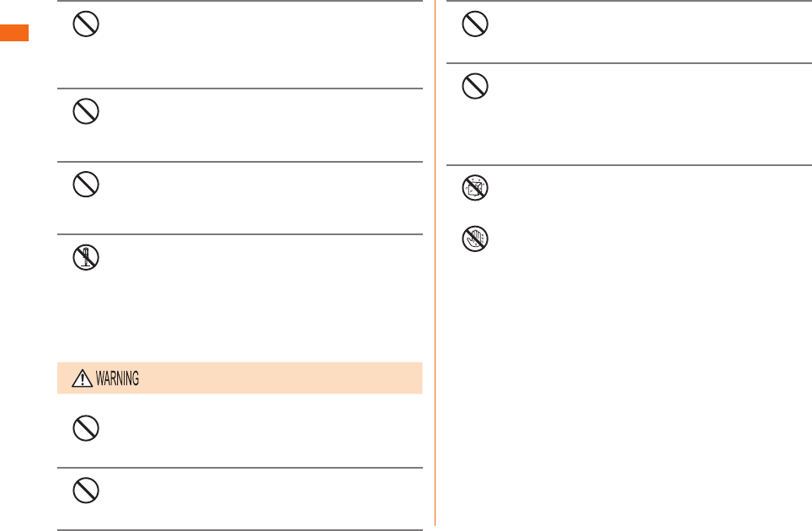Click separator line between the right column's prohibition icons
The image size is (812, 531).
(x=629, y=63)
